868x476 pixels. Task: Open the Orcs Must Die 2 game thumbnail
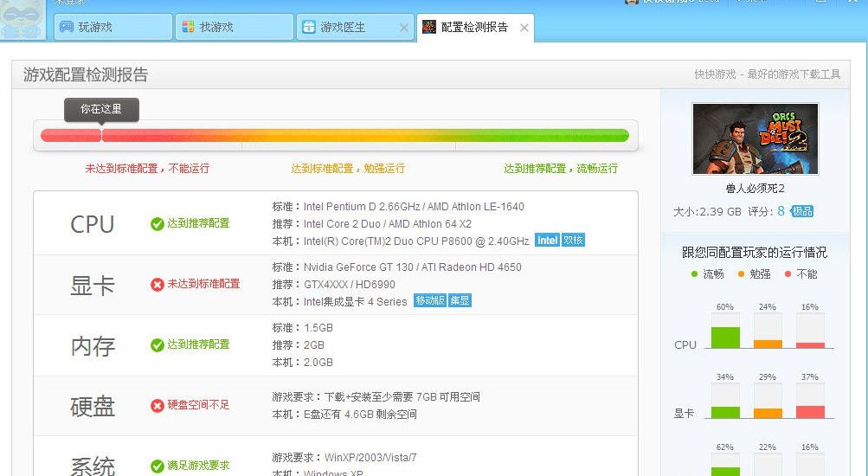[x=755, y=139]
